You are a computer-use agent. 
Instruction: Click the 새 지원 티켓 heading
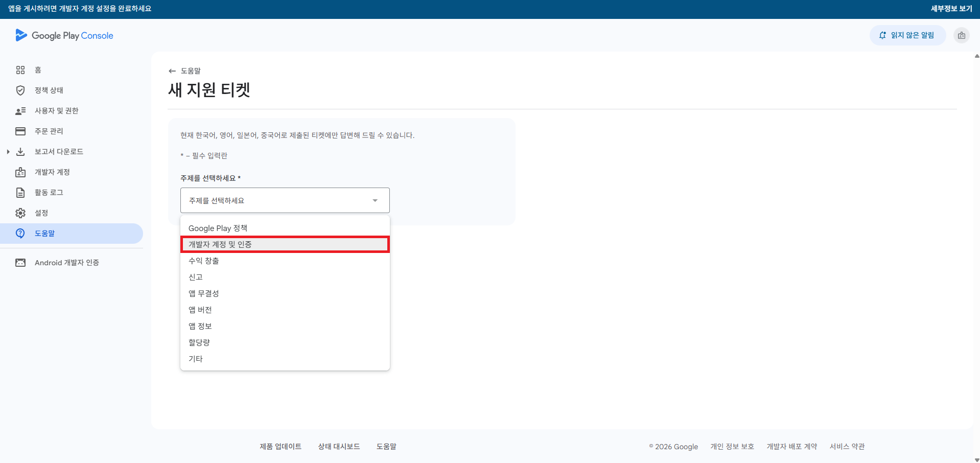pos(209,90)
